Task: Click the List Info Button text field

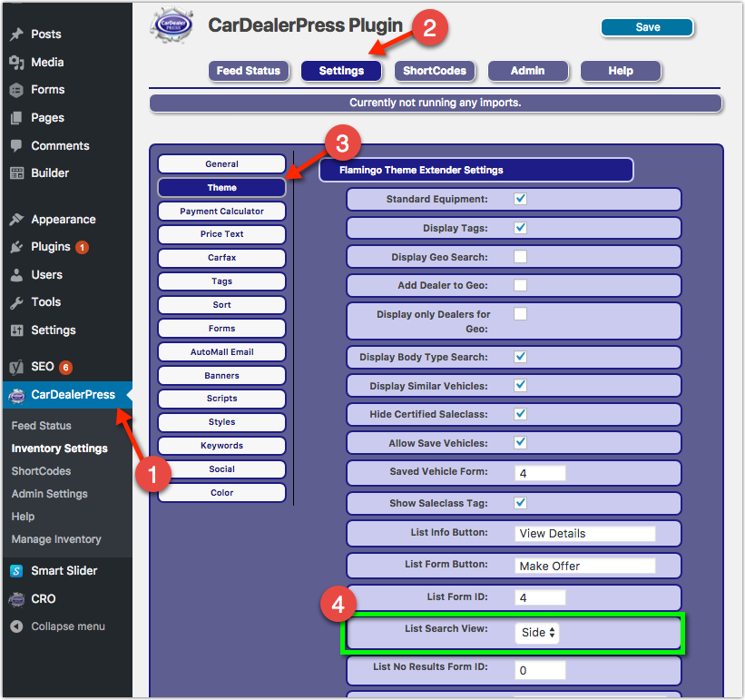Action: point(585,534)
